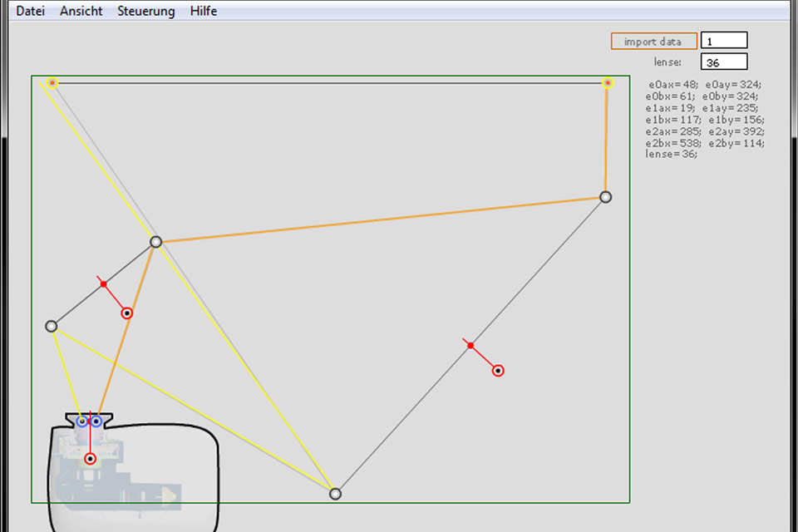Select the yellow node at the top-left room corner
798x532 pixels.
(52, 82)
